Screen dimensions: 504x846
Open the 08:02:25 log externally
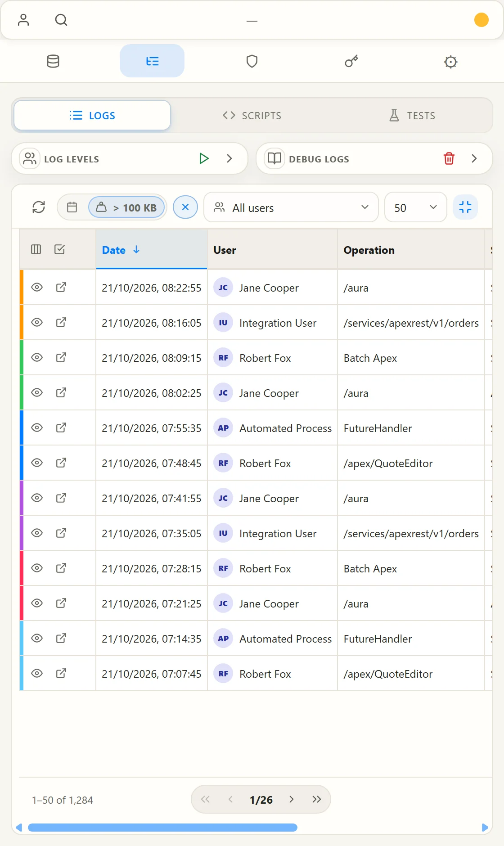coord(61,392)
